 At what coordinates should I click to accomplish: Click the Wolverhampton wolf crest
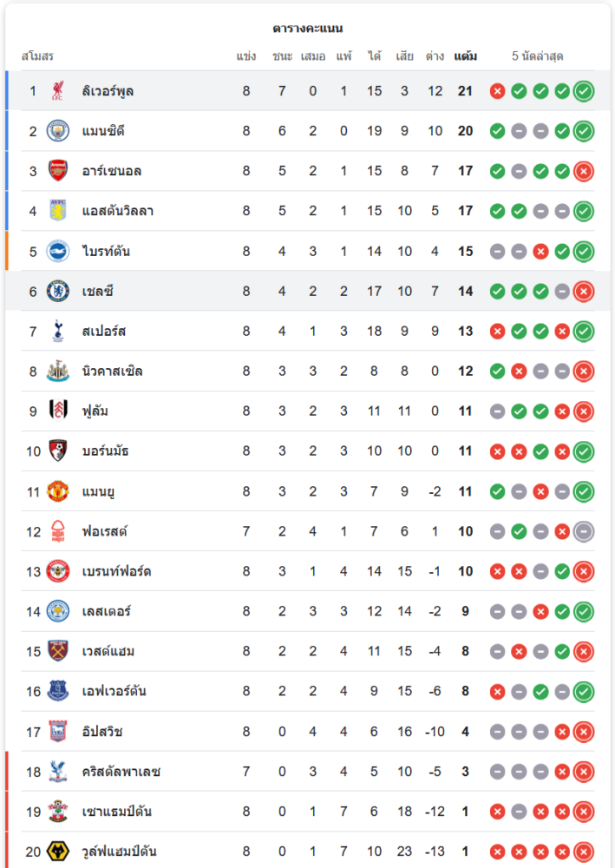58,852
